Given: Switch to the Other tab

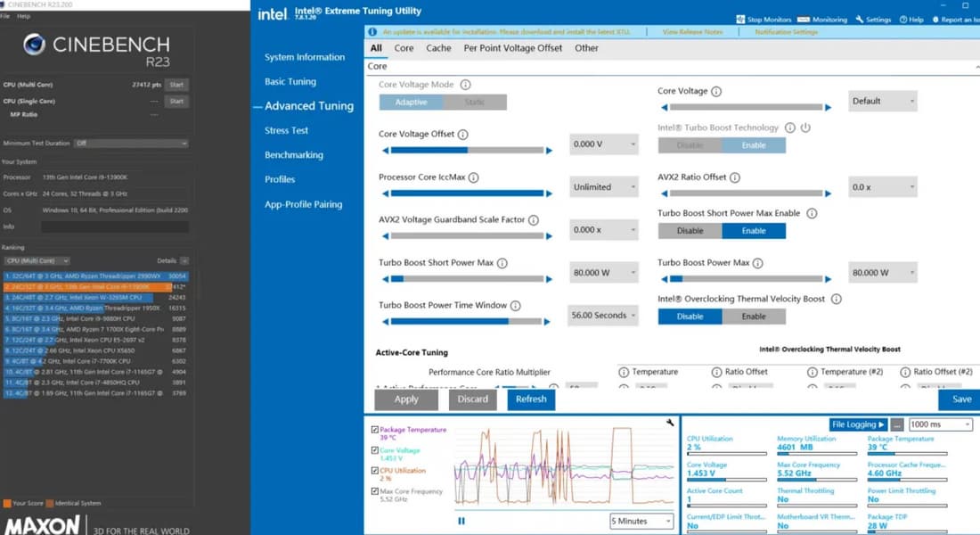Looking at the screenshot, I should [x=586, y=48].
